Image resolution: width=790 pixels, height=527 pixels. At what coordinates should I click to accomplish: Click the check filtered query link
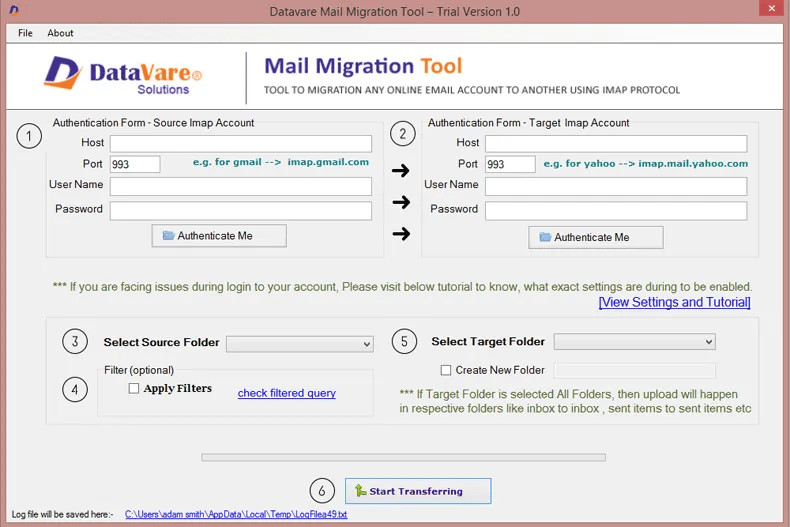(x=286, y=393)
